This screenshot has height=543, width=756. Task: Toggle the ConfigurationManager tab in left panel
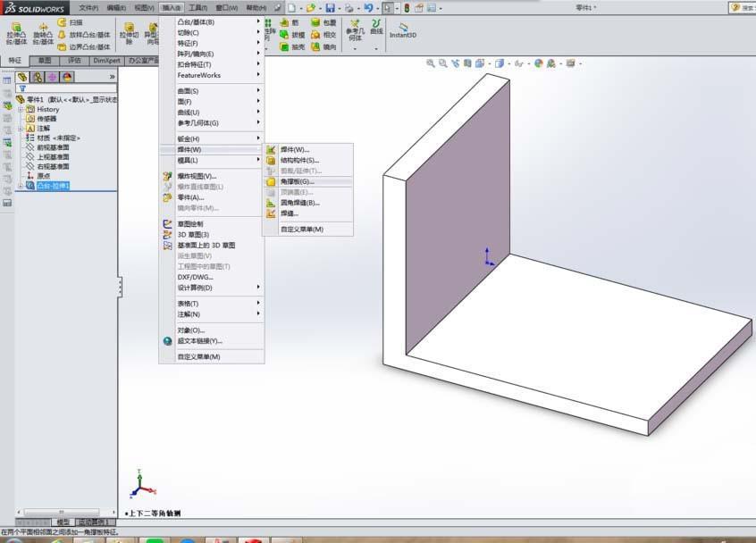(52, 77)
